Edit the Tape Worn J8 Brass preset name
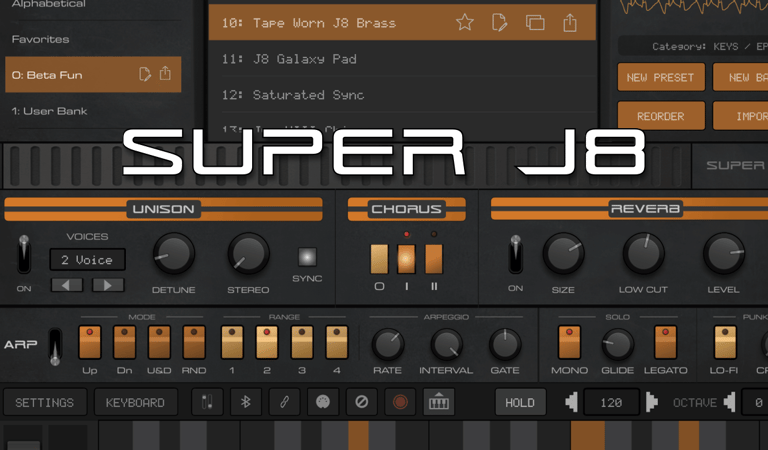 tap(499, 23)
